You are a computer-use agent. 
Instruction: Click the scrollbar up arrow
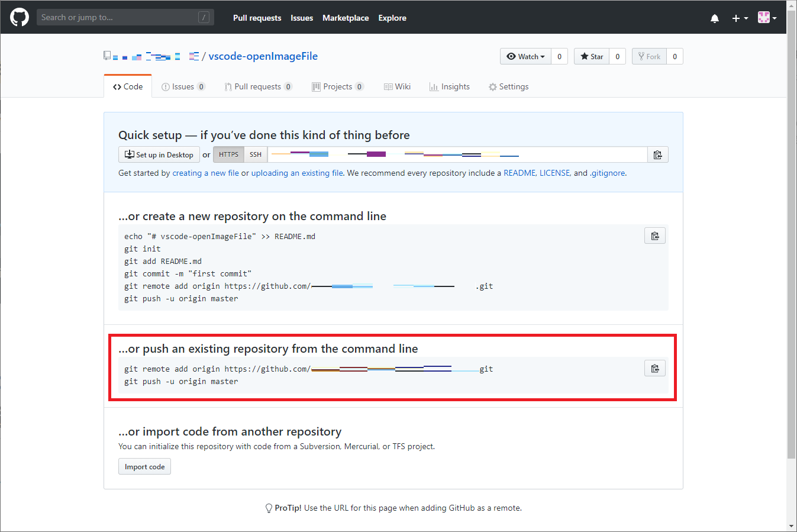(x=792, y=5)
